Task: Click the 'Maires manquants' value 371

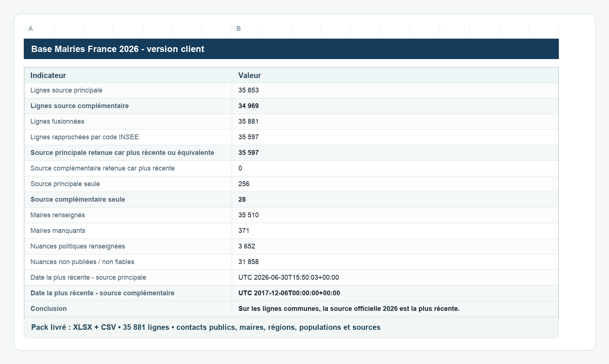Action: (x=395, y=231)
